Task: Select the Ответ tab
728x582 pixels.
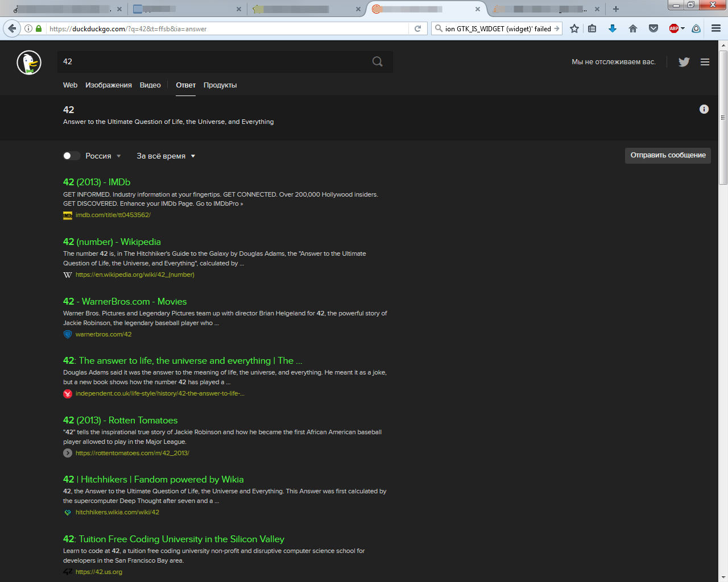Action: (185, 85)
